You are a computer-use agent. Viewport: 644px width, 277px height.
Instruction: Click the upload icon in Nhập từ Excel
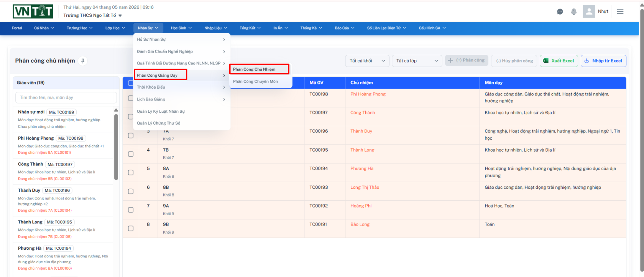coord(586,61)
